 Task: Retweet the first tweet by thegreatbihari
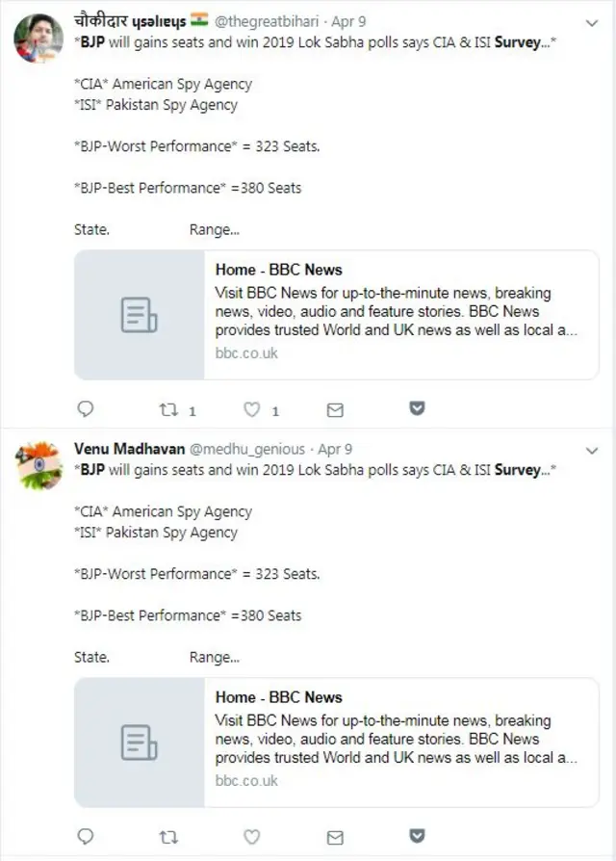[x=168, y=409]
